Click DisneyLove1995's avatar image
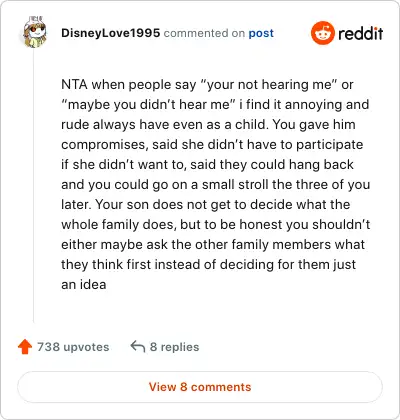 click(35, 32)
